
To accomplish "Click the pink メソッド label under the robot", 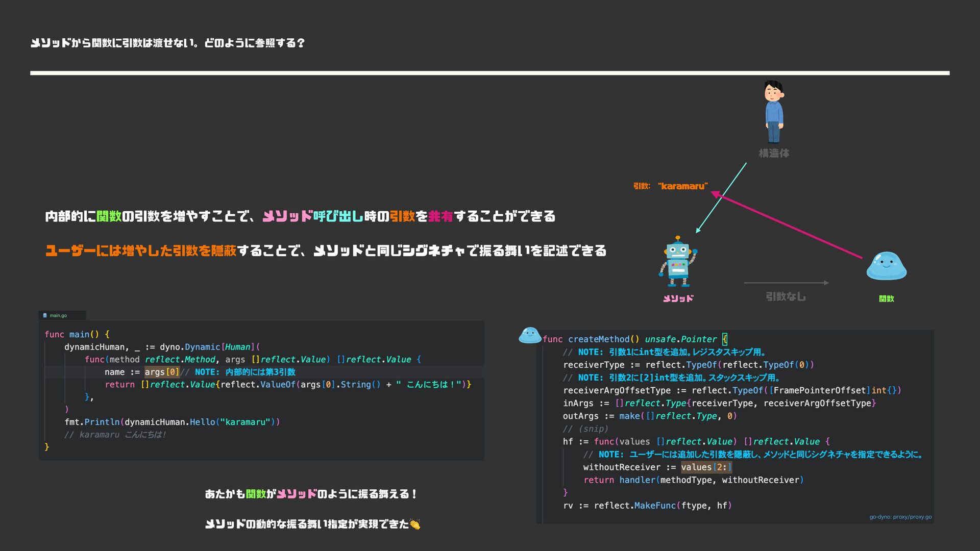I will 678,298.
